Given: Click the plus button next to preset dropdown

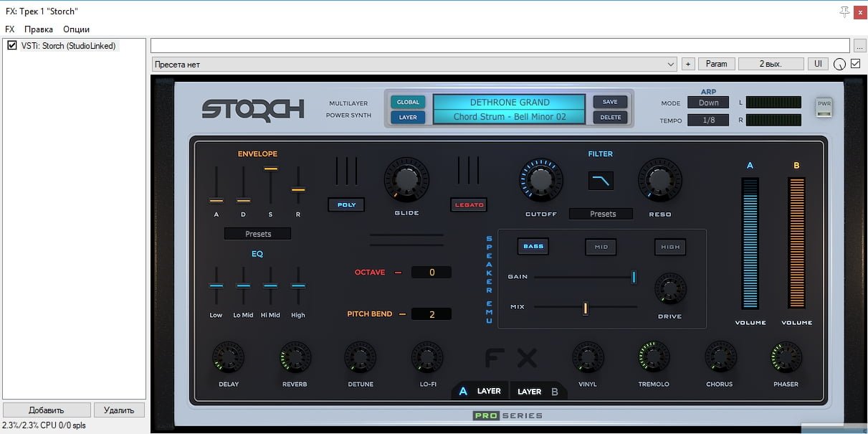Looking at the screenshot, I should pos(688,64).
